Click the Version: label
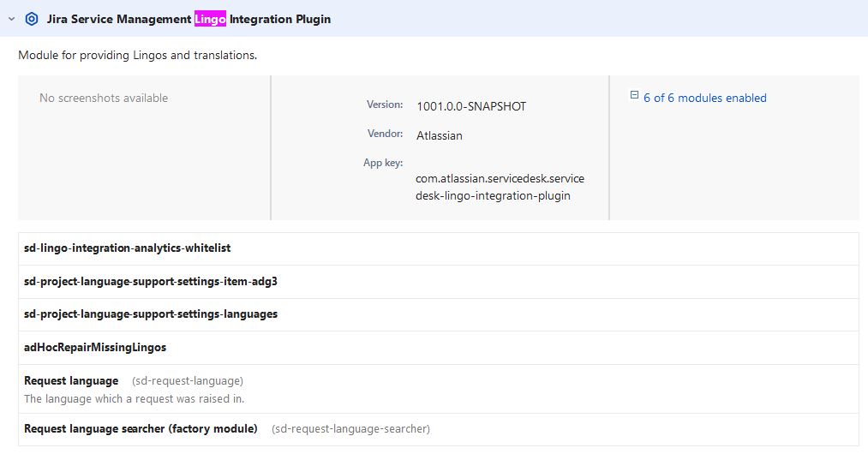868x454 pixels. [385, 105]
